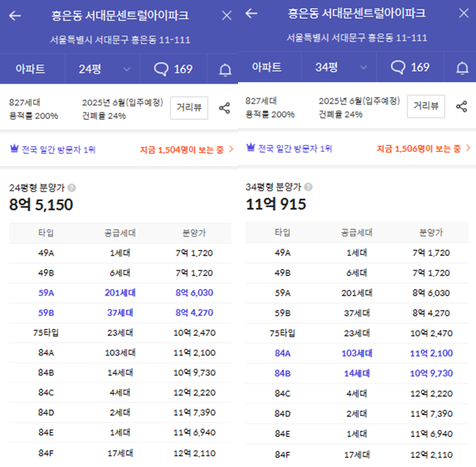Click 11억 7,390 price in right table
Screen dimensions: 476x467
(x=431, y=414)
